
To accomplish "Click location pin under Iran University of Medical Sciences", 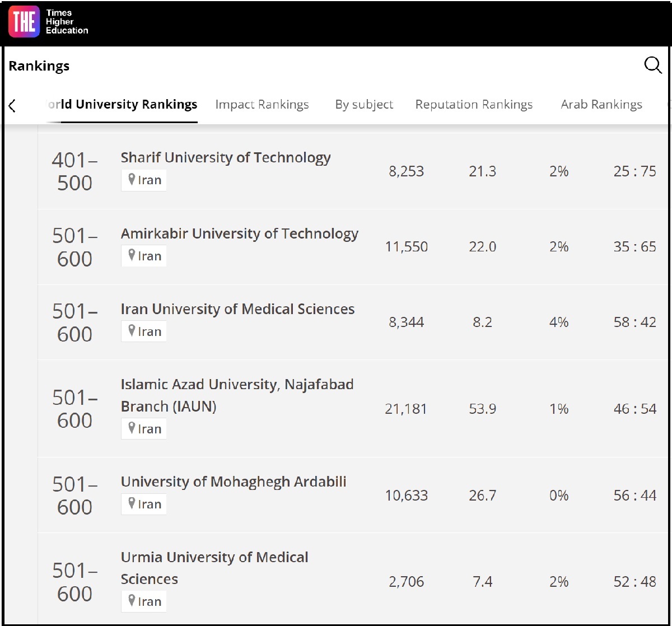I will (x=132, y=331).
